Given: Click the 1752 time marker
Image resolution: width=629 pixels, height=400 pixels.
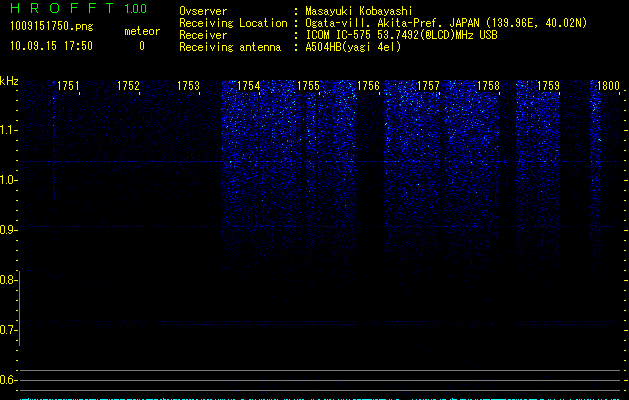Looking at the screenshot, I should pos(128,86).
